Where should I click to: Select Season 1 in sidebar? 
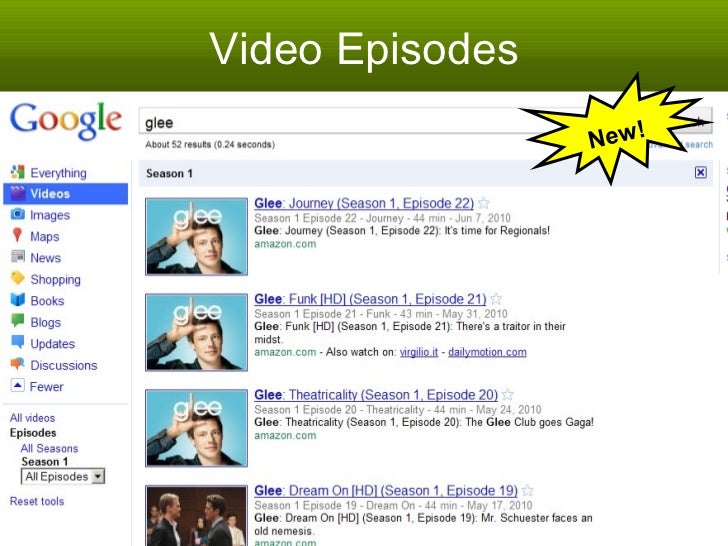tap(45, 462)
